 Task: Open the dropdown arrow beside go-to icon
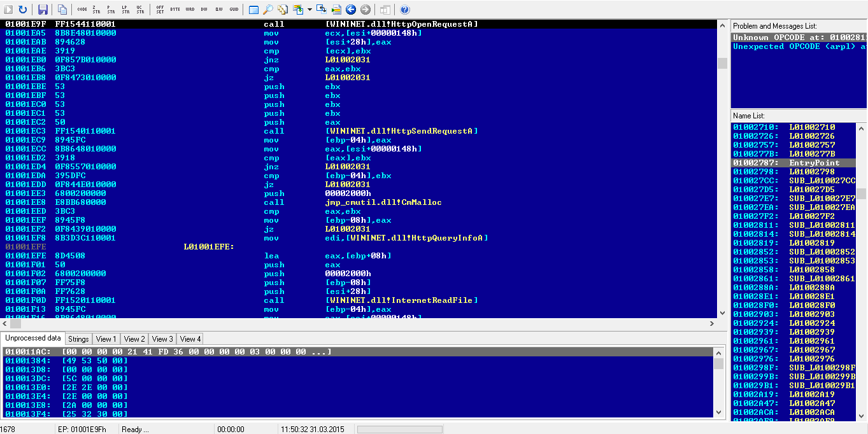pos(309,10)
